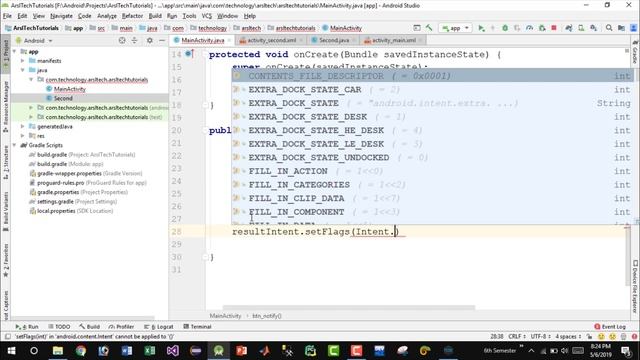Image resolution: width=640 pixels, height=360 pixels.
Task: Sync project with Gradle files icon
Action: tap(569, 28)
